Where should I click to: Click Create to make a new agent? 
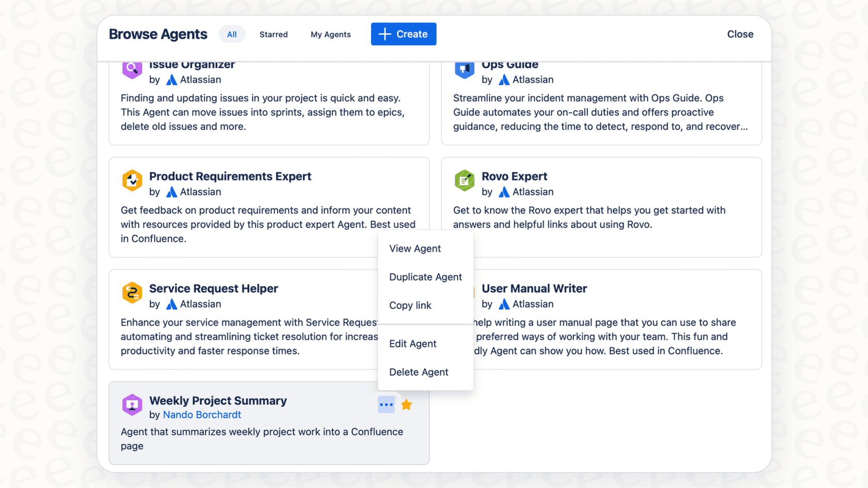[404, 34]
